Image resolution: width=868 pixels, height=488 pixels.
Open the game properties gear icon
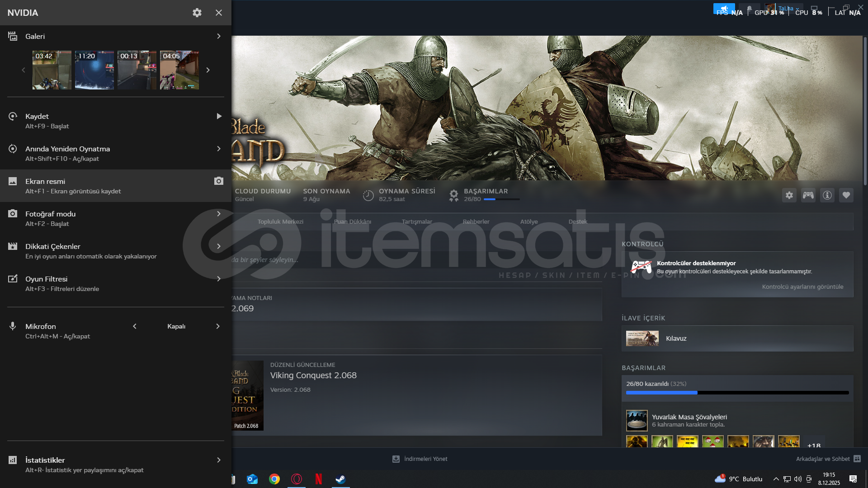(789, 195)
